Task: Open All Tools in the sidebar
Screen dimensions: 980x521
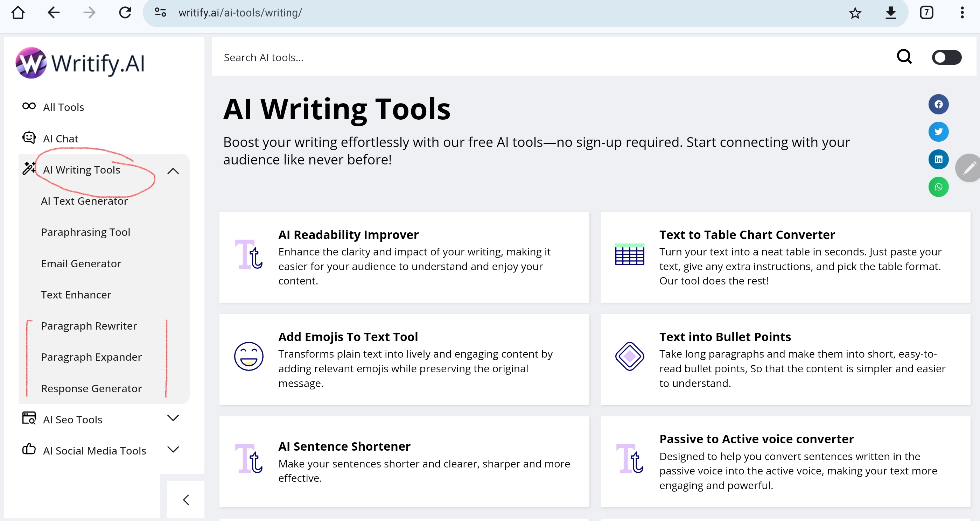Action: pos(63,107)
